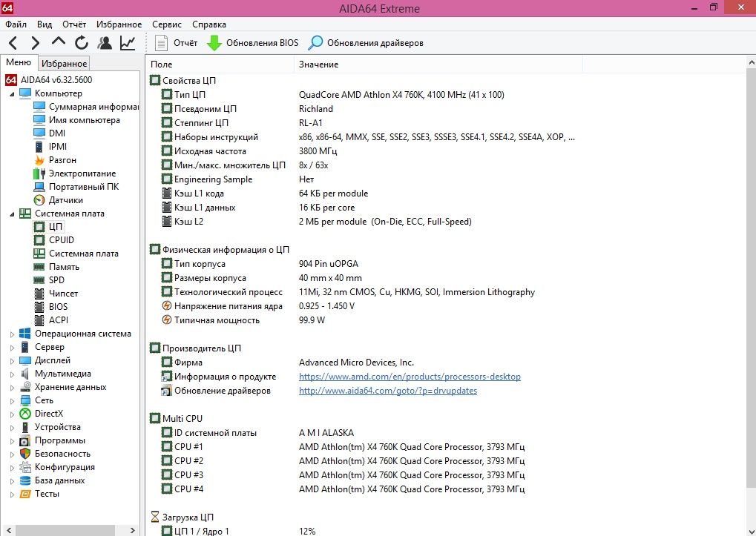This screenshot has width=756, height=536.
Task: Click the Поле column header
Action: coord(220,64)
